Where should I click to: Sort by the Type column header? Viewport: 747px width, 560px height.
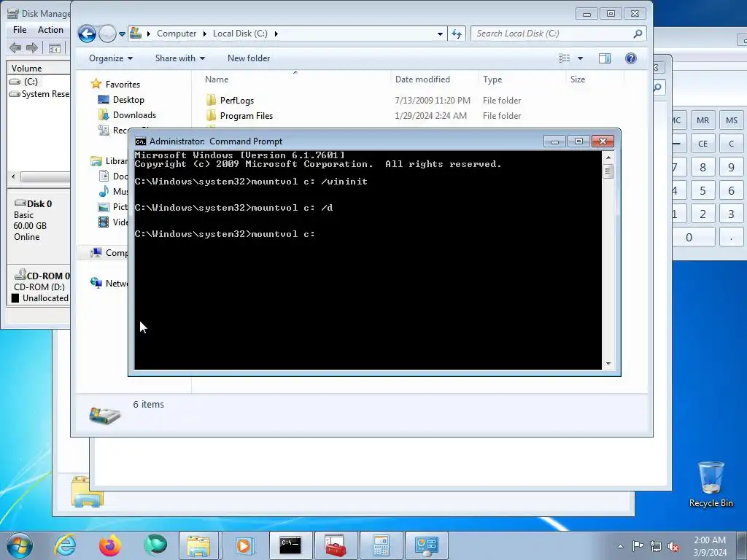(492, 79)
